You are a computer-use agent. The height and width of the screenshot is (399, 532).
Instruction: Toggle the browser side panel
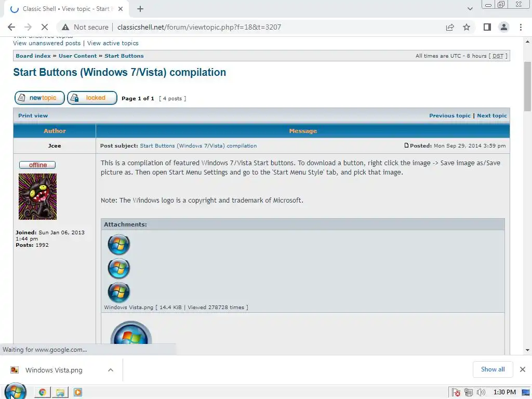(487, 27)
